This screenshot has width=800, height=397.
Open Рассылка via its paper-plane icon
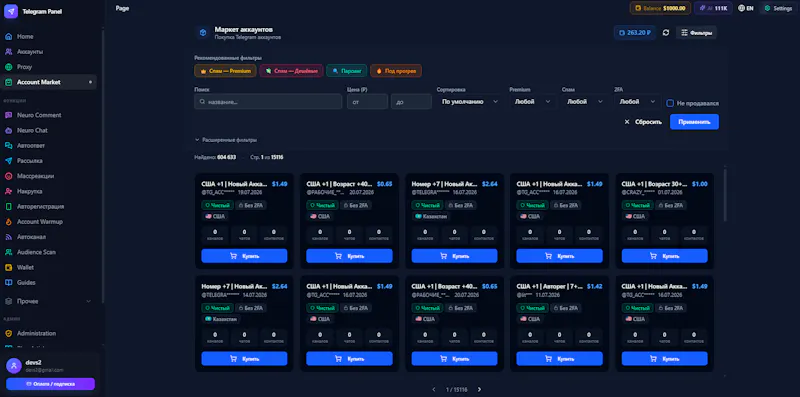point(8,161)
